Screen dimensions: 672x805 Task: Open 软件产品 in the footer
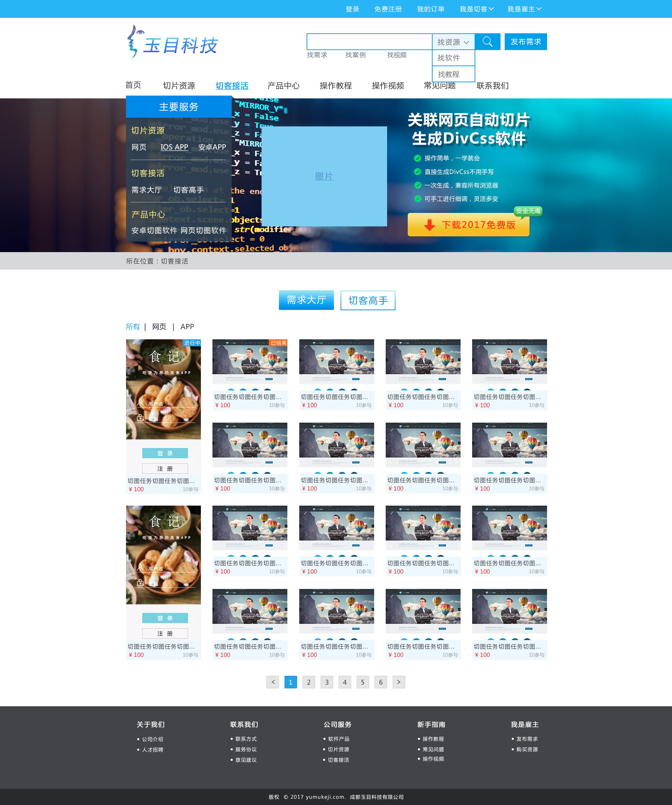coord(339,739)
